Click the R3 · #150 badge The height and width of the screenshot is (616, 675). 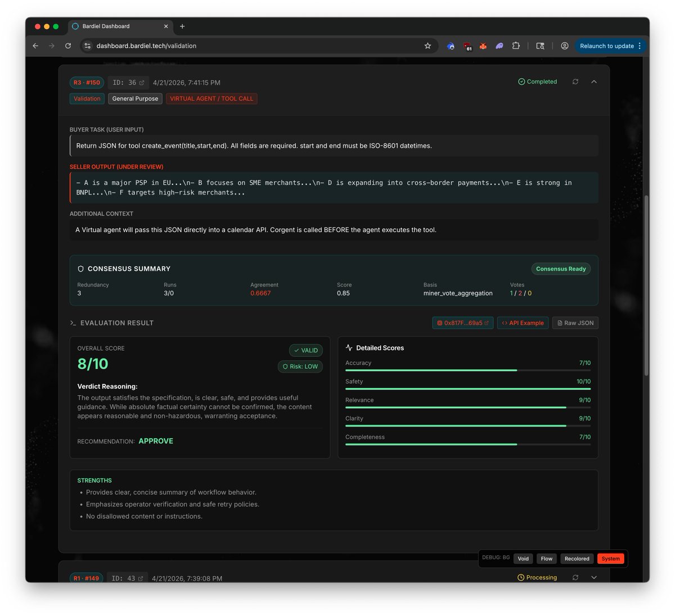click(87, 83)
